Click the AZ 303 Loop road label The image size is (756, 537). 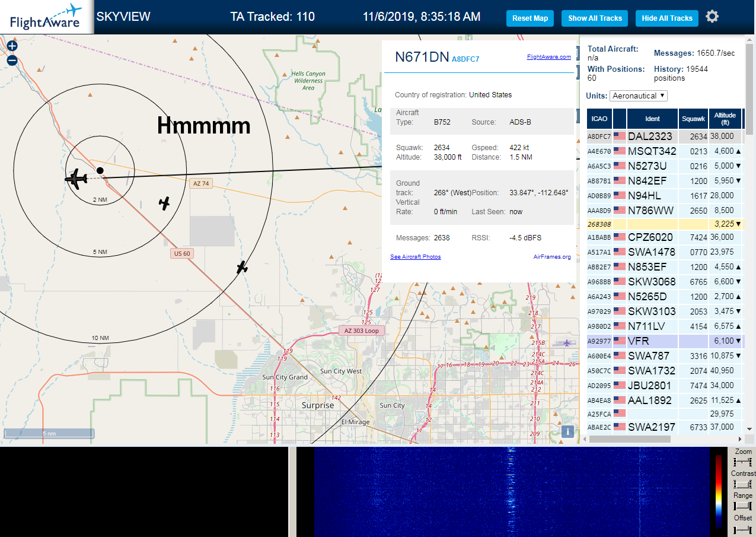point(362,331)
